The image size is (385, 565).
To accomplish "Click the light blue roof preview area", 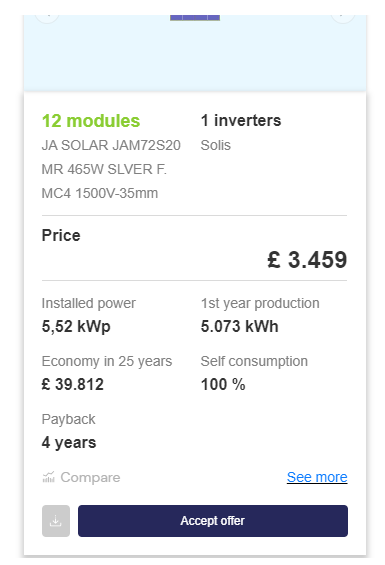I will pyautogui.click(x=195, y=54).
